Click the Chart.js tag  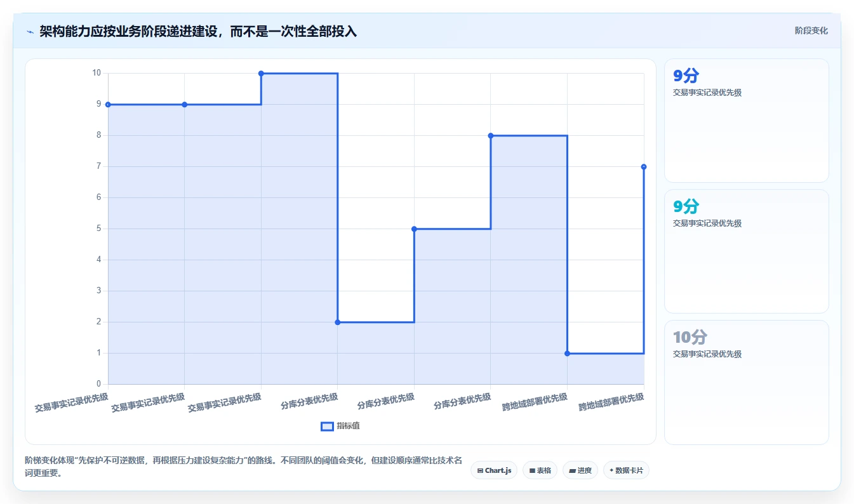(494, 470)
